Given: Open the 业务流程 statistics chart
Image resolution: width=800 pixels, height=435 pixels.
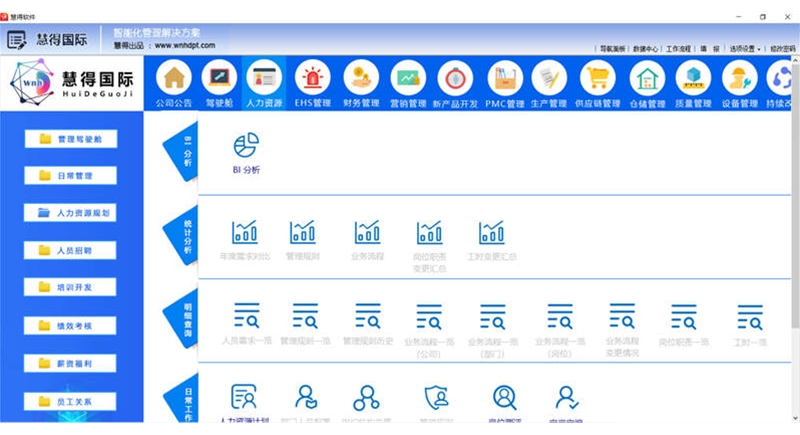Looking at the screenshot, I should [367, 233].
